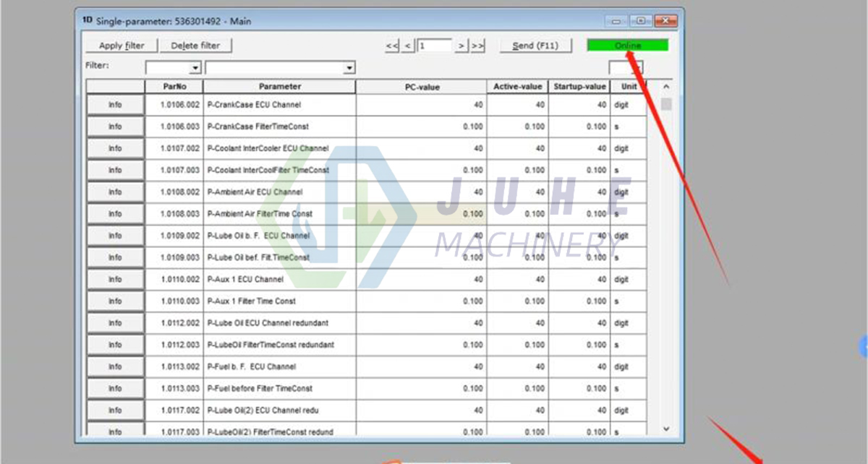Click the scrollbar up arrow icon
This screenshot has height=464, width=868.
point(665,85)
